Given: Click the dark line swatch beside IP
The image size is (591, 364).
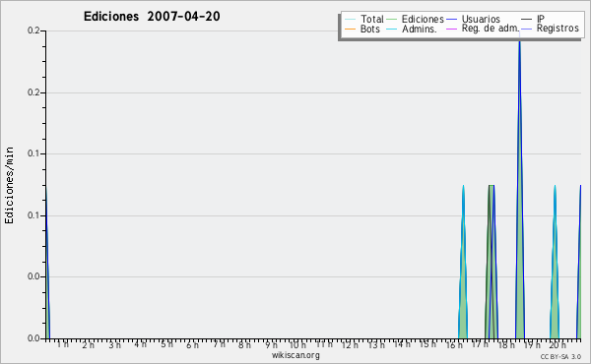Looking at the screenshot, I should point(527,20).
